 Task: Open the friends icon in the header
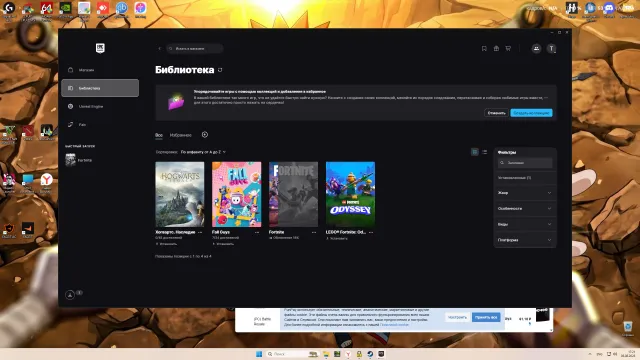[536, 49]
